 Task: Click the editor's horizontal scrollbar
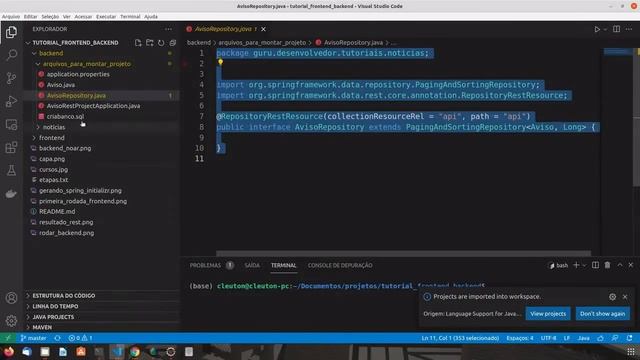tap(403, 253)
